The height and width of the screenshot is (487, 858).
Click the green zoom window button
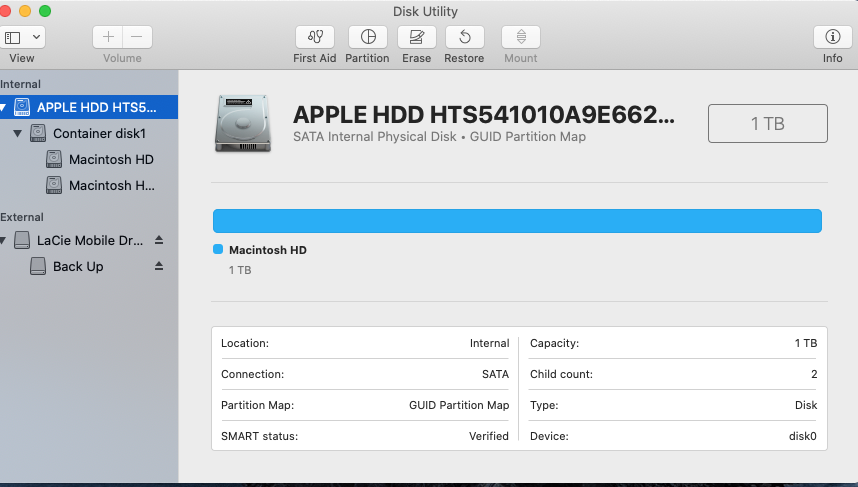(45, 11)
